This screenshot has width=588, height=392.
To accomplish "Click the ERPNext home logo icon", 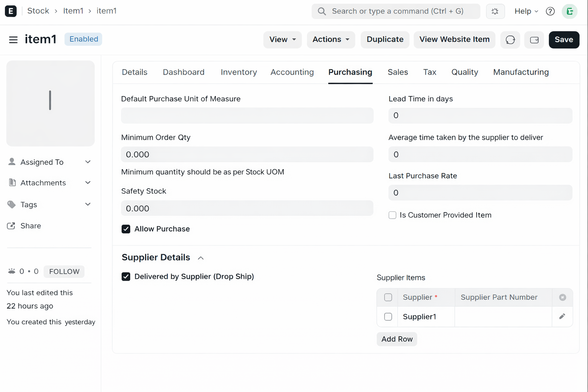I will click(11, 11).
